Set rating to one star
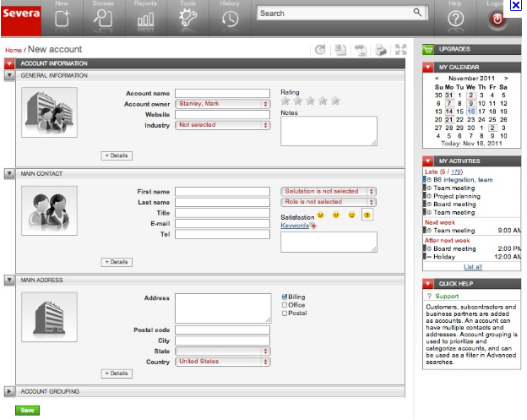This screenshot has height=420, width=527. click(x=285, y=101)
